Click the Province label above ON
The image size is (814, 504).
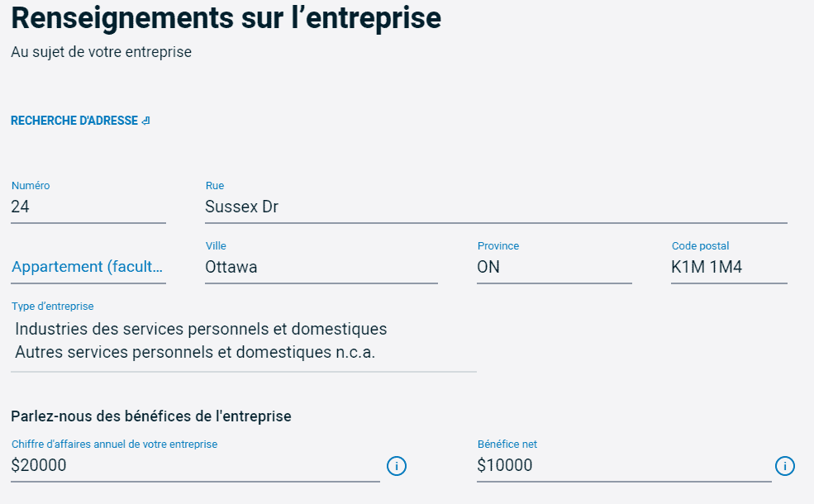[497, 245]
